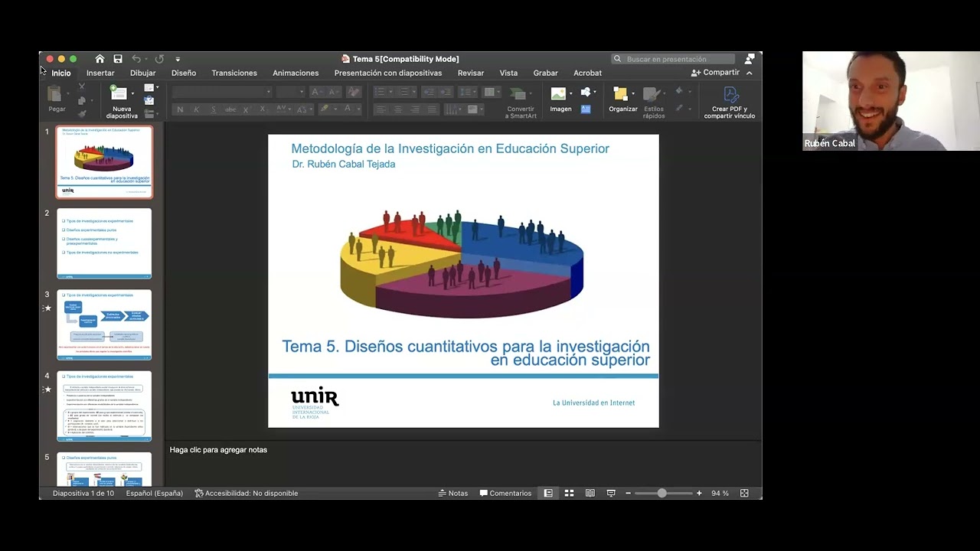Click the Home icon in title bar
980x551 pixels.
pyautogui.click(x=100, y=59)
